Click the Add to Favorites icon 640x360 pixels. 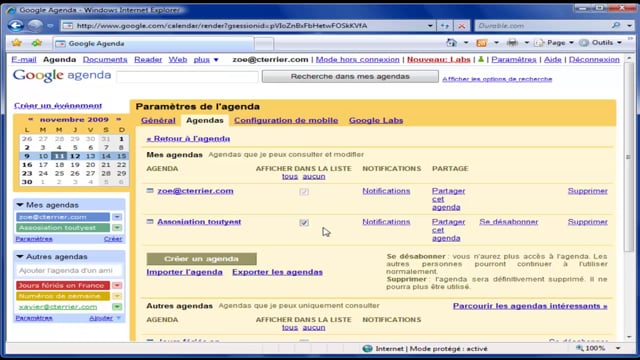click(37, 43)
